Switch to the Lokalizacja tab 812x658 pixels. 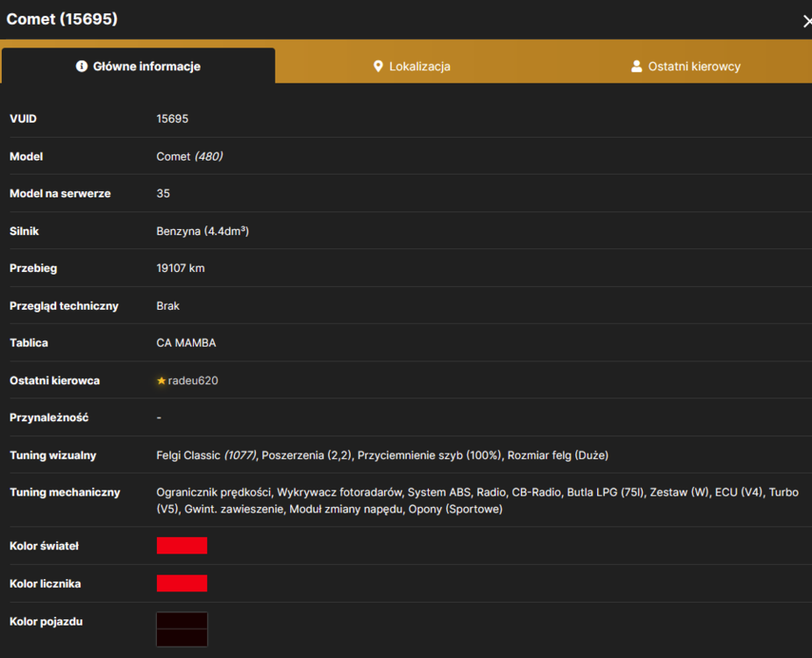(411, 67)
